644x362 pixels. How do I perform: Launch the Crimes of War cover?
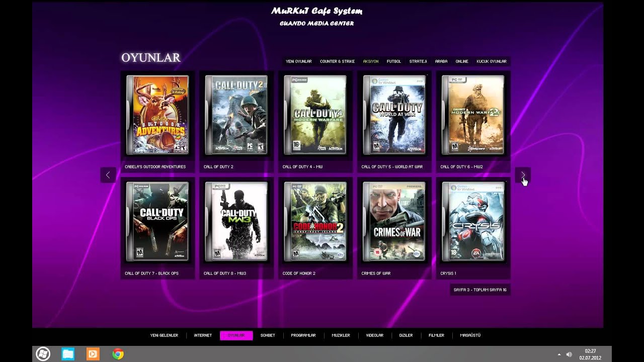(x=394, y=221)
